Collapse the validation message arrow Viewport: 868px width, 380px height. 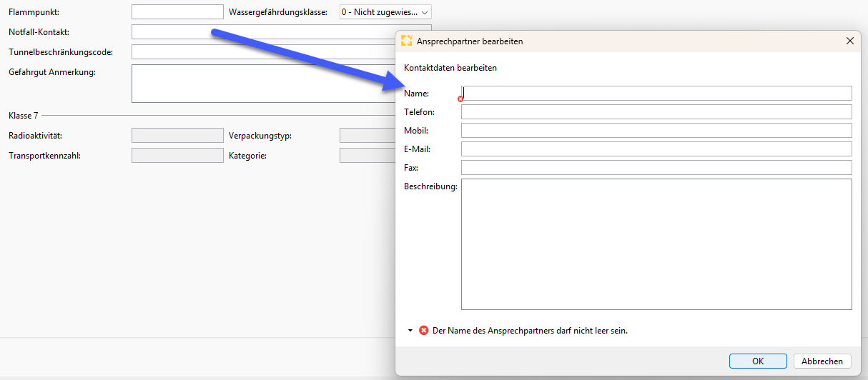[410, 331]
